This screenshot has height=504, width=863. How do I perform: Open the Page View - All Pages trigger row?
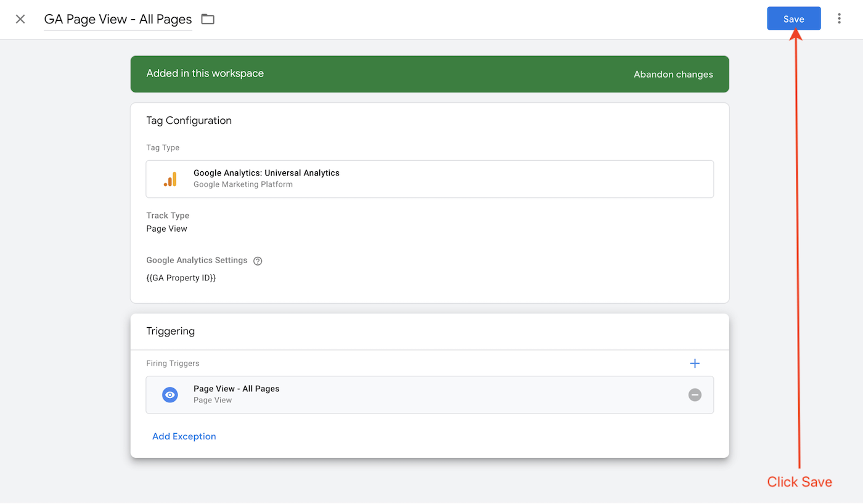pyautogui.click(x=430, y=395)
